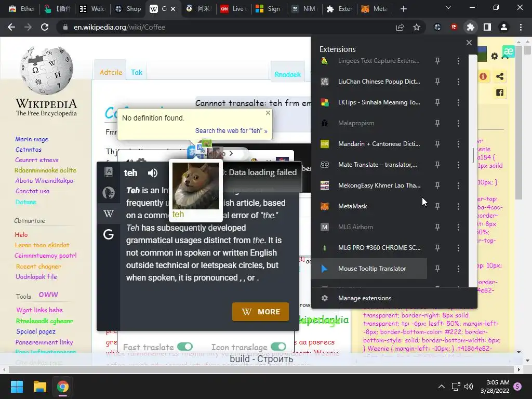532x399 pixels.
Task: Toggle the Icon translate switch
Action: pos(278,347)
